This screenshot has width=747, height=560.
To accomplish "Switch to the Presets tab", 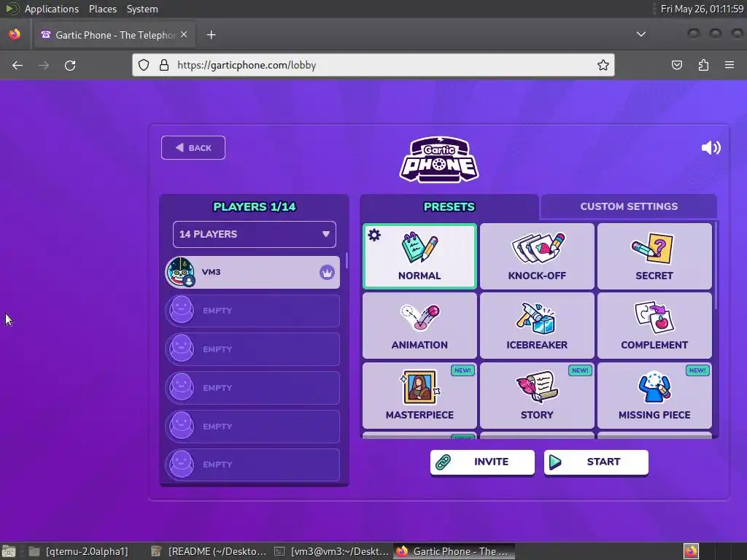I will 449,206.
